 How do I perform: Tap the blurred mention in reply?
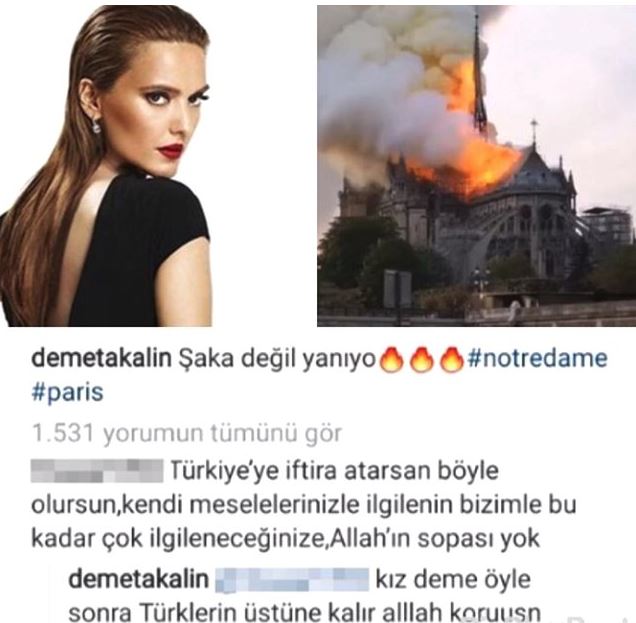[292, 579]
